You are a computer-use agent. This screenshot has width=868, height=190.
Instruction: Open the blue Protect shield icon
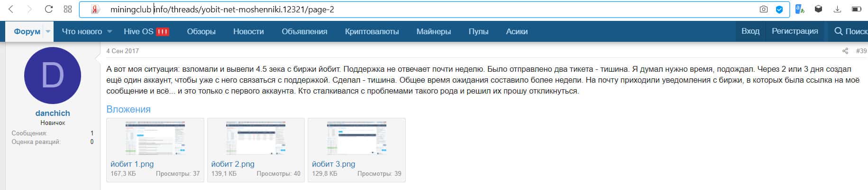click(x=779, y=9)
